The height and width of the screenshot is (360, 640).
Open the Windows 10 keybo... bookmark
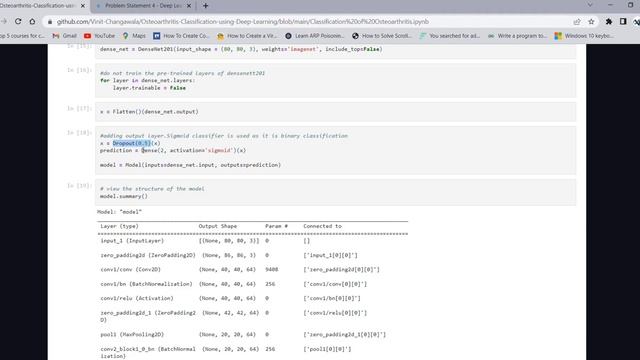click(x=584, y=36)
